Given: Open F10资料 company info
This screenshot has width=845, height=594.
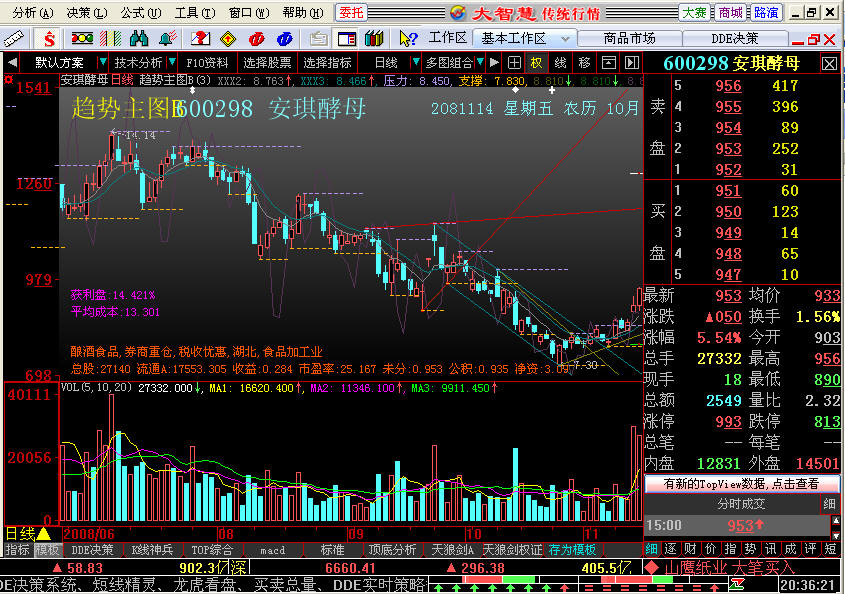Looking at the screenshot, I should coord(207,63).
